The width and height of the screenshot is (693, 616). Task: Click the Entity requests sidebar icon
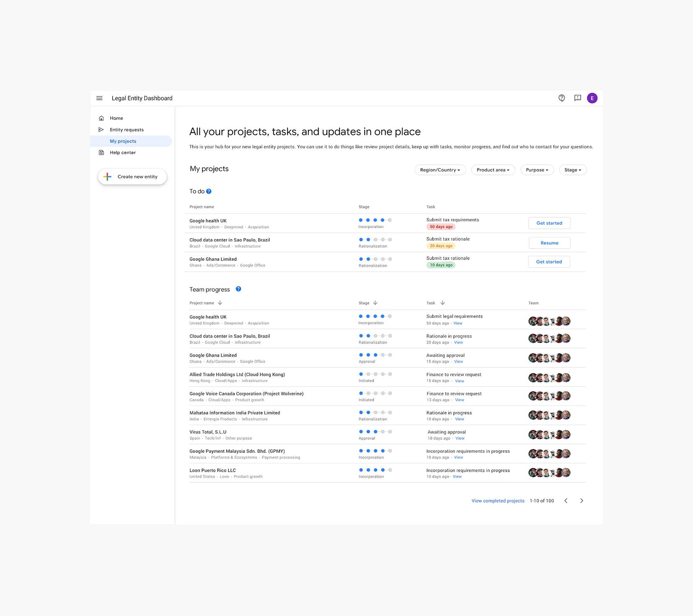click(x=101, y=130)
